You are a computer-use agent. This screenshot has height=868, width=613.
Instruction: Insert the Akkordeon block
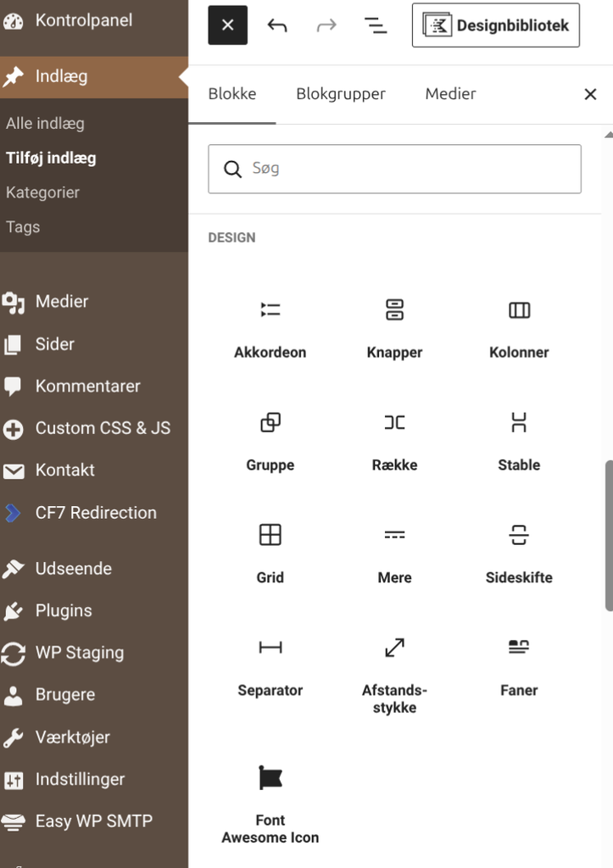coord(270,329)
